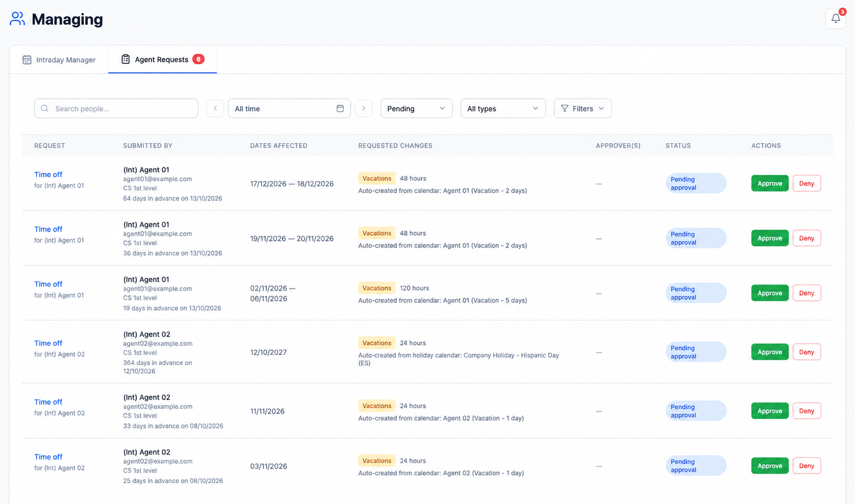
Task: Open Time off link for 19/11/2026 request
Action: tap(48, 229)
